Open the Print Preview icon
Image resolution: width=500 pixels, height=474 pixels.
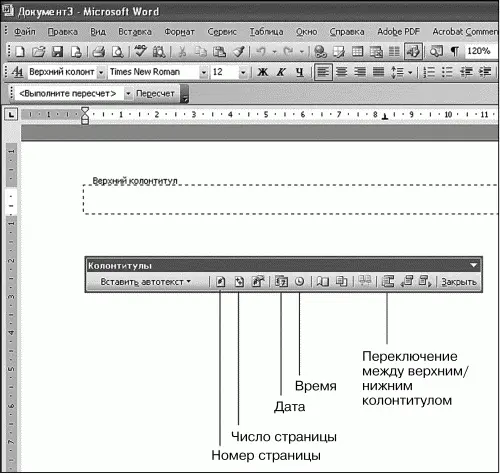118,52
